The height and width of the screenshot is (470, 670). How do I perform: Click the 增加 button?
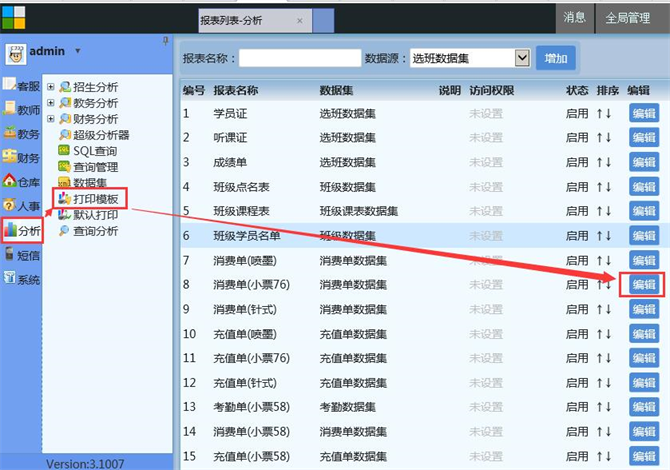pyautogui.click(x=555, y=59)
